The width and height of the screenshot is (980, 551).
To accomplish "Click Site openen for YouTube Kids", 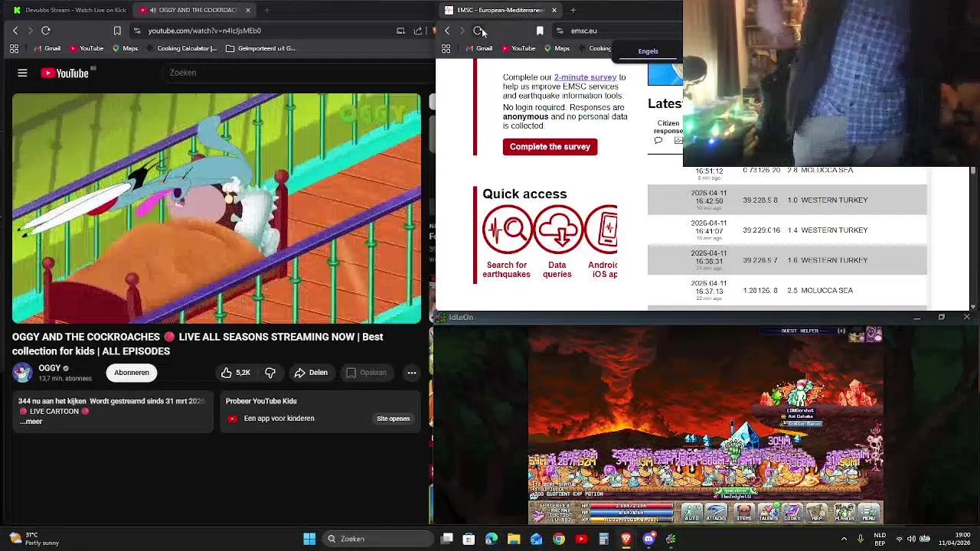I will 393,419.
